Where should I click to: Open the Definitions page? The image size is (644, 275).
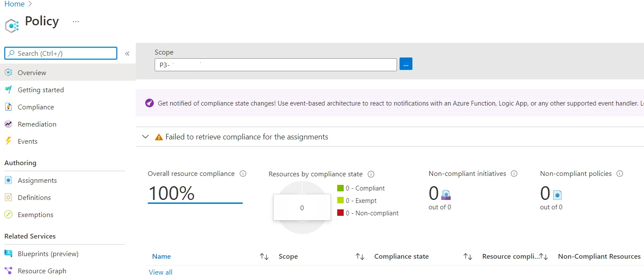click(x=35, y=197)
